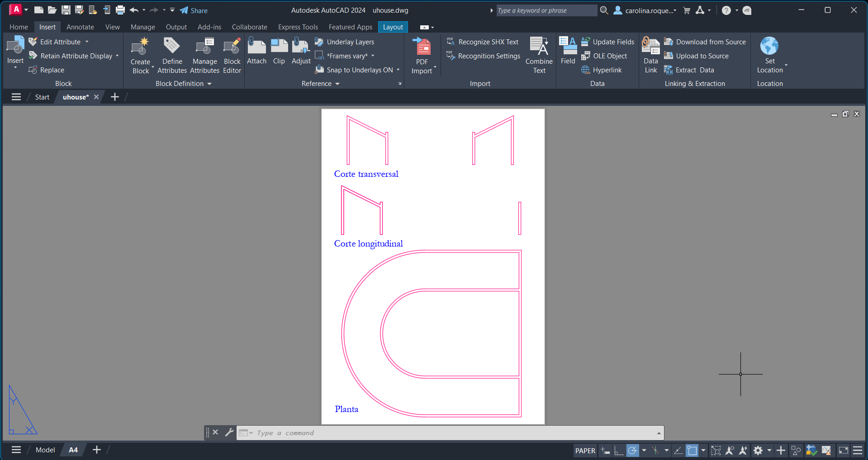This screenshot has height=460, width=868.
Task: Click Recognize SHX Text
Action: point(483,42)
